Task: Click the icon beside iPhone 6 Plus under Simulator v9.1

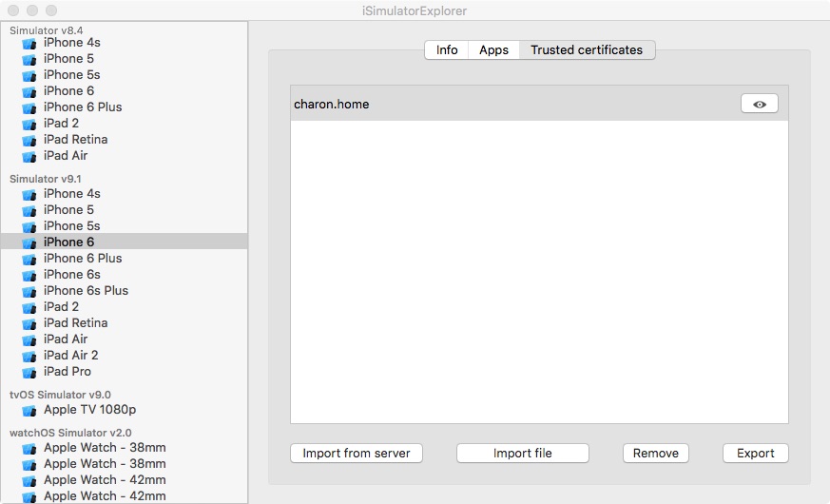Action: 29,260
